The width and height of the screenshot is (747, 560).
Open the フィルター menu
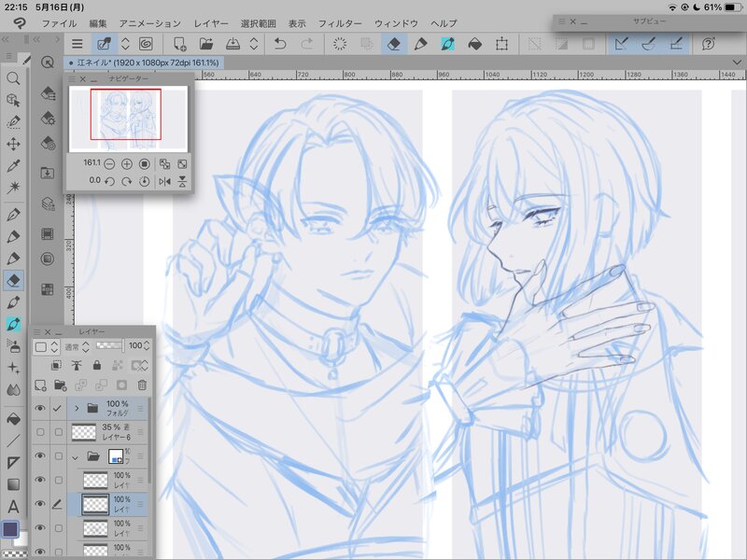[340, 23]
